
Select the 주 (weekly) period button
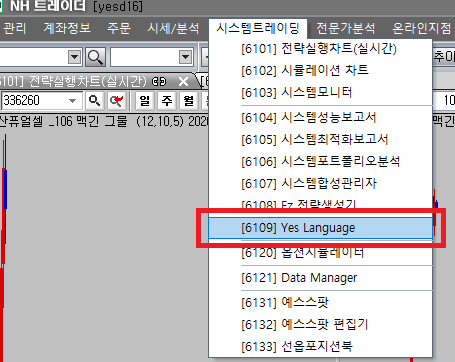click(x=167, y=100)
